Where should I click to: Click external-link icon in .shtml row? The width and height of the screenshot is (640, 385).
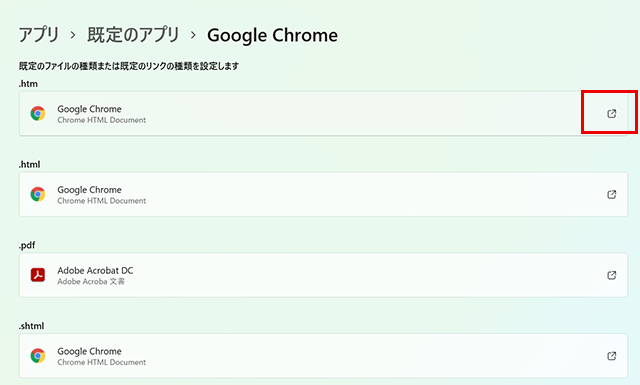[611, 356]
